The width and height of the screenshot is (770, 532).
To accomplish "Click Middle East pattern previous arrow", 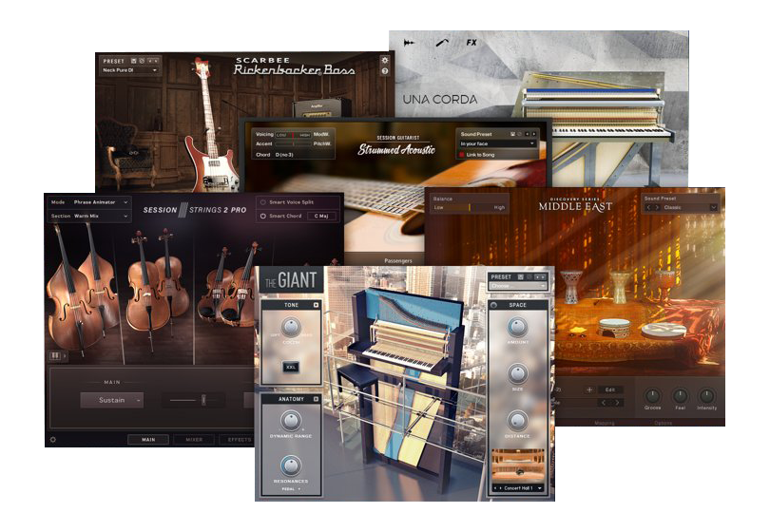I will point(604,403).
